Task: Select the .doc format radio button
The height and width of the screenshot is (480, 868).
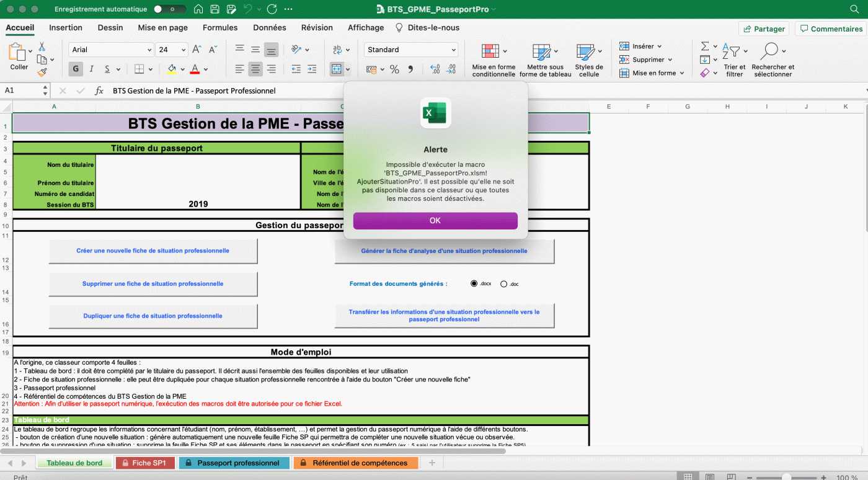Action: tap(503, 284)
